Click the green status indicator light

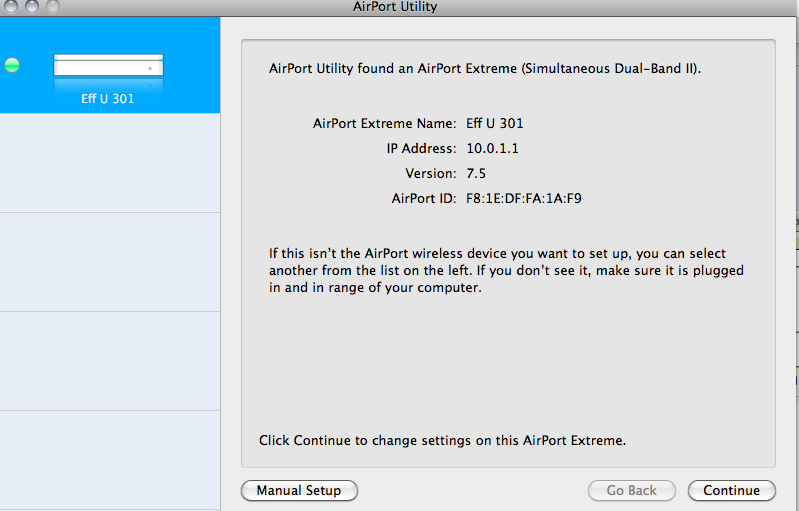pos(12,65)
